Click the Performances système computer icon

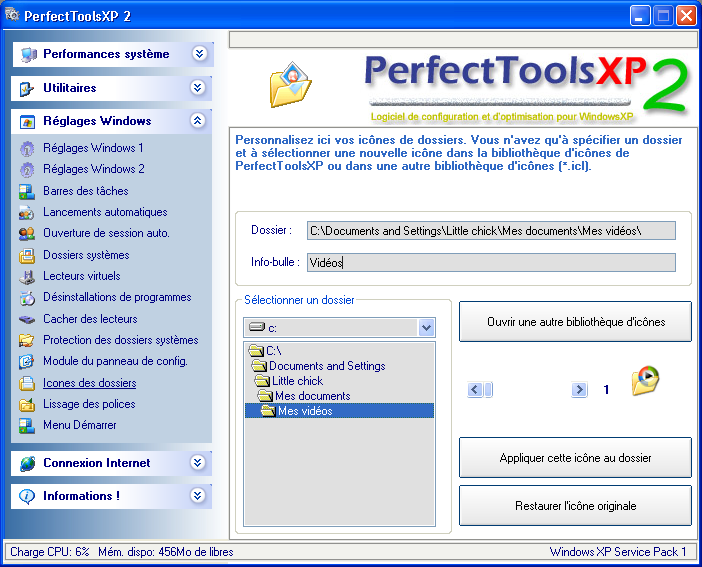[28, 55]
